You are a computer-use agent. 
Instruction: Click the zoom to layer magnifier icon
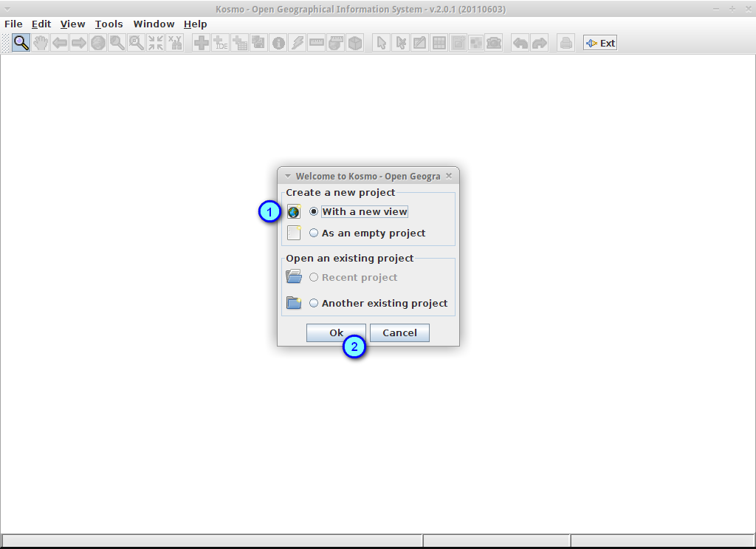117,43
